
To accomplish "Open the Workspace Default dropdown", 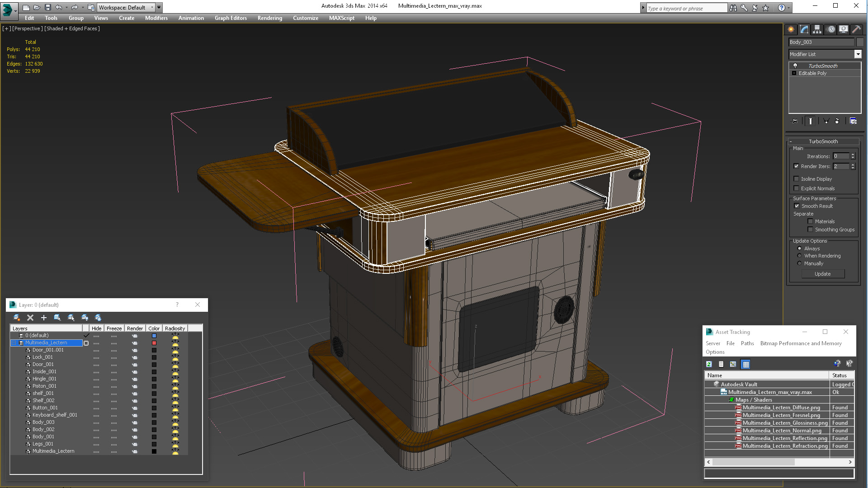I will [126, 7].
